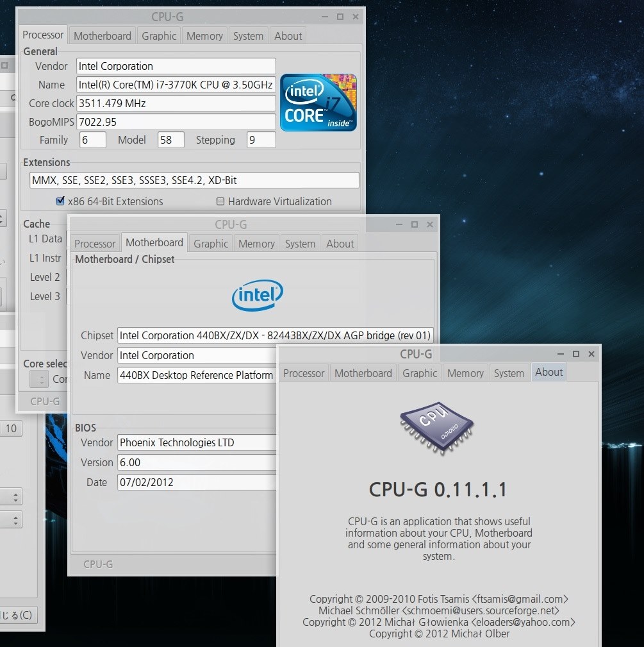Screen dimensions: 644x647
Task: Click the motherboard Vendor field reading Intel Corporation
Action: [x=197, y=355]
